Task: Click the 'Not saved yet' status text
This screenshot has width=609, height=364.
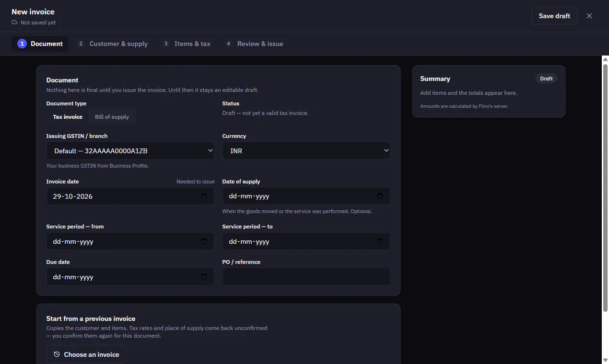Action: pos(38,23)
